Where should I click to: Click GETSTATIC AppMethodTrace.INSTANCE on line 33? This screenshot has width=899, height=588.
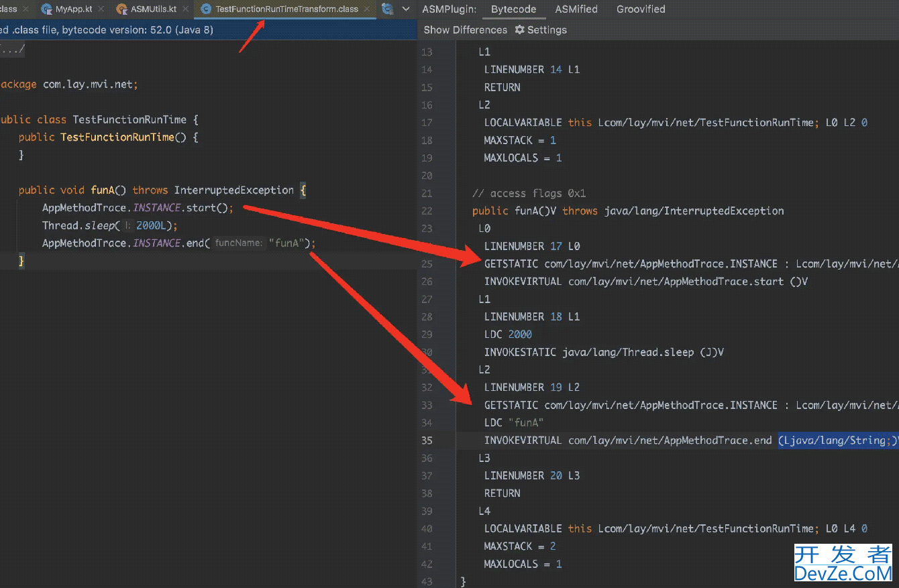691,405
